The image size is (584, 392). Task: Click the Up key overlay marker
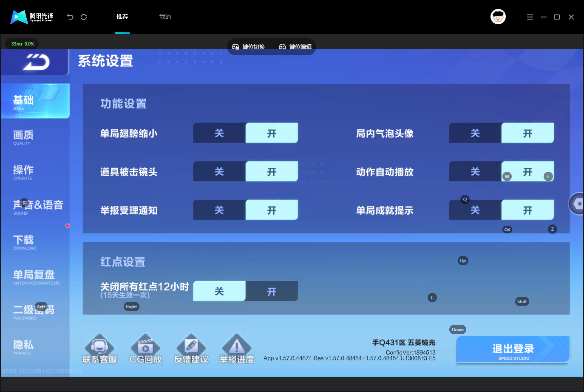pyautogui.click(x=463, y=261)
